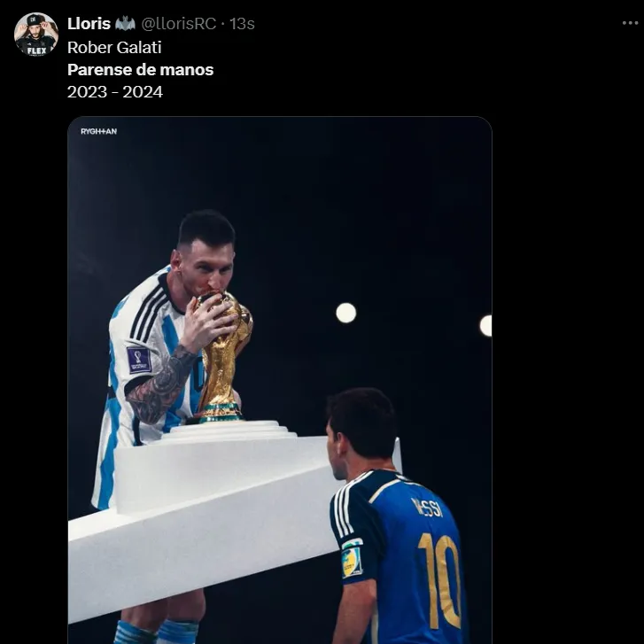Click the badge on blue jersey sleeve
644x644 pixels.
pyautogui.click(x=352, y=559)
